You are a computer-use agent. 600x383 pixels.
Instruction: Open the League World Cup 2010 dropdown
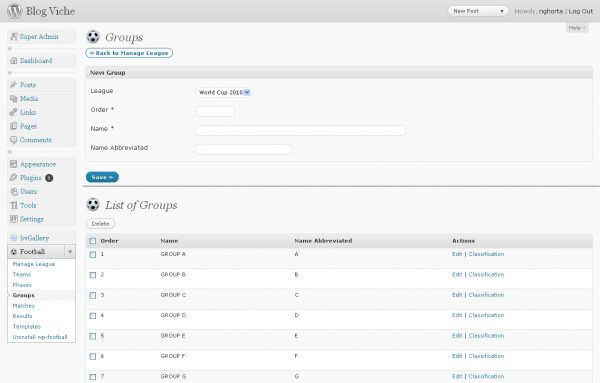coord(223,92)
